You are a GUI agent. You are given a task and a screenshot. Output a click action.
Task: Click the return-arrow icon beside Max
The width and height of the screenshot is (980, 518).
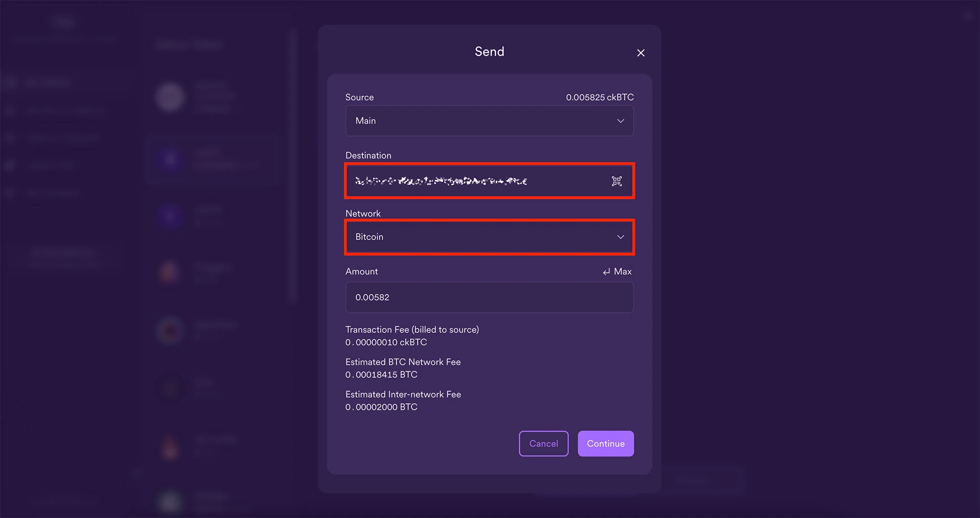606,272
